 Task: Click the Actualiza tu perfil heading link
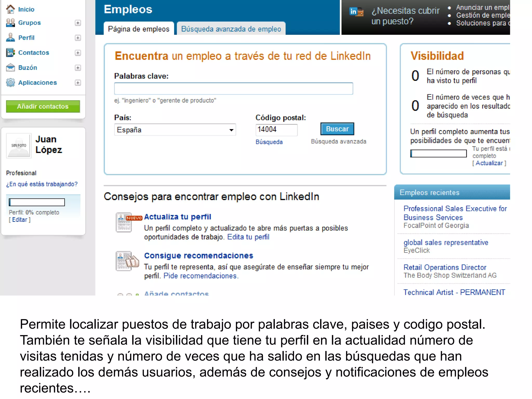[177, 217]
